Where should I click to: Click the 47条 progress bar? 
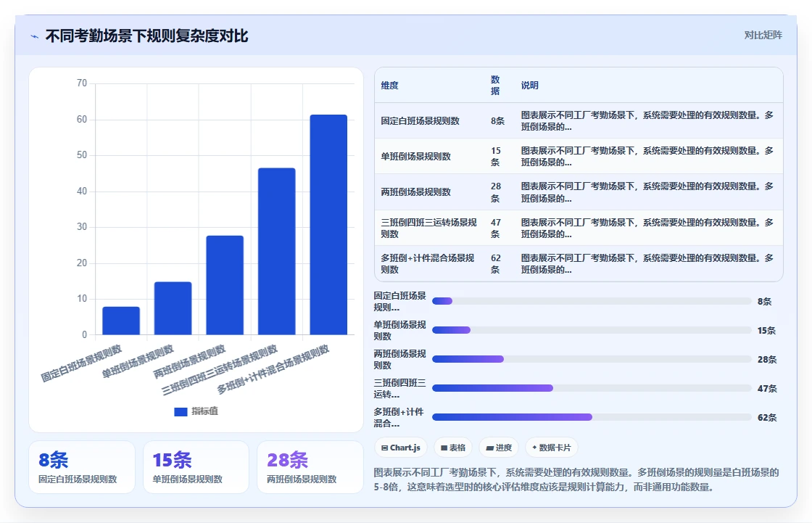(592, 388)
